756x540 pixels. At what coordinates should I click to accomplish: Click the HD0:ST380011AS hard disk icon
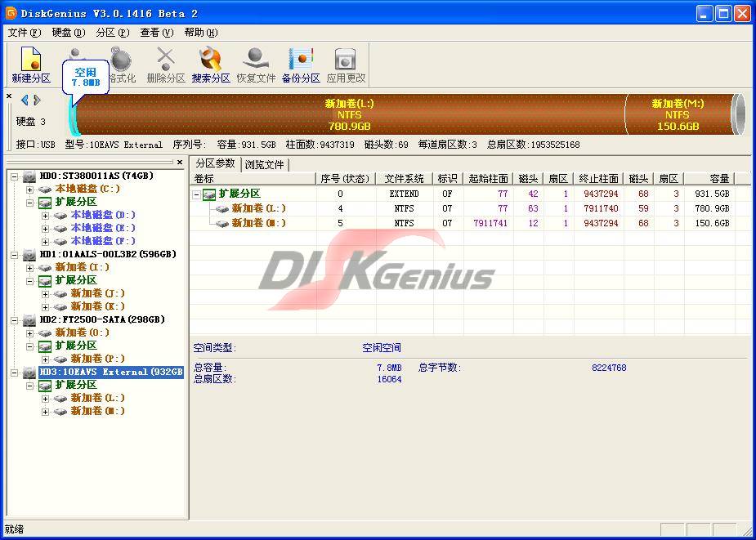coord(29,176)
